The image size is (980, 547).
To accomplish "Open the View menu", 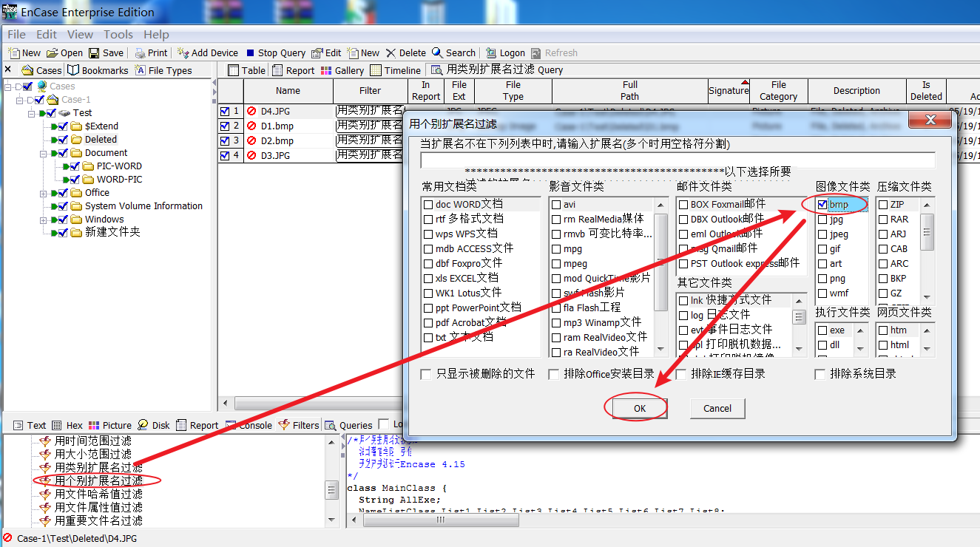I will pyautogui.click(x=80, y=34).
